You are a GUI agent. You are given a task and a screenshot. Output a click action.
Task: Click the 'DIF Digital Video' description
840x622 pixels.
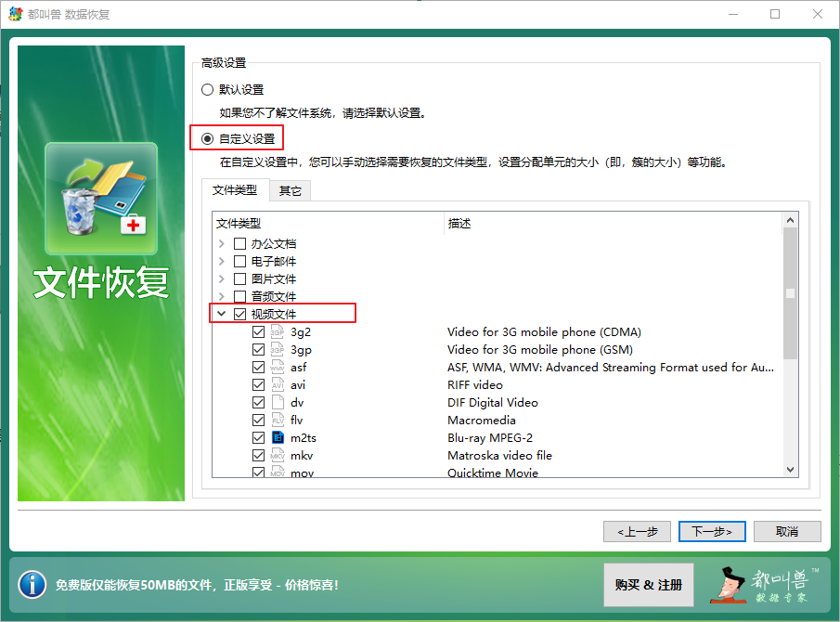[493, 402]
